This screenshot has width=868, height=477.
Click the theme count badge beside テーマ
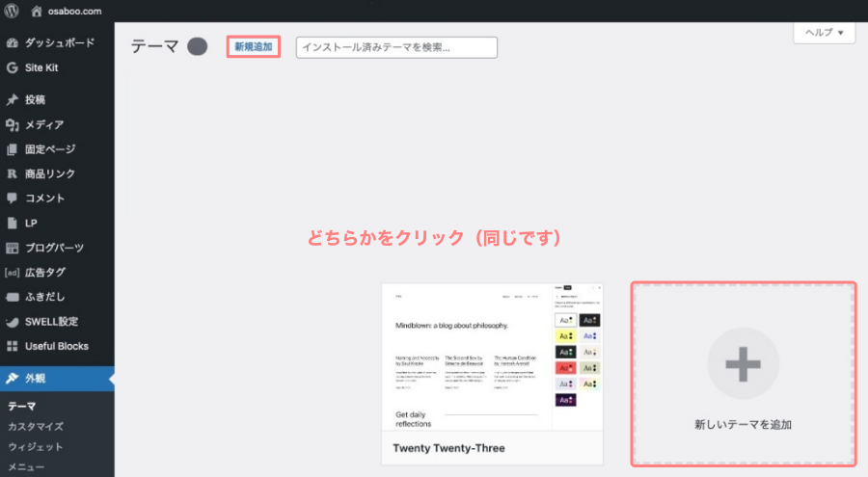pyautogui.click(x=197, y=46)
